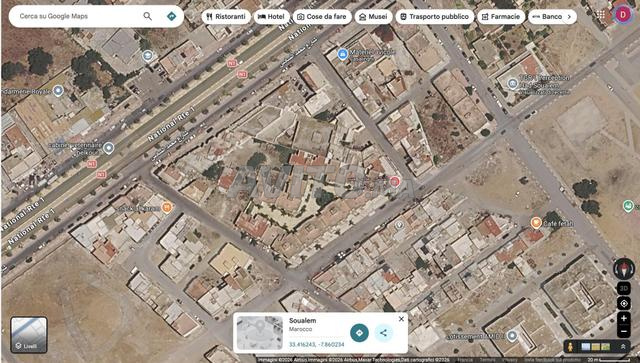This screenshot has height=363, width=640.
Task: Open the green marker at right edge
Action: (629, 206)
